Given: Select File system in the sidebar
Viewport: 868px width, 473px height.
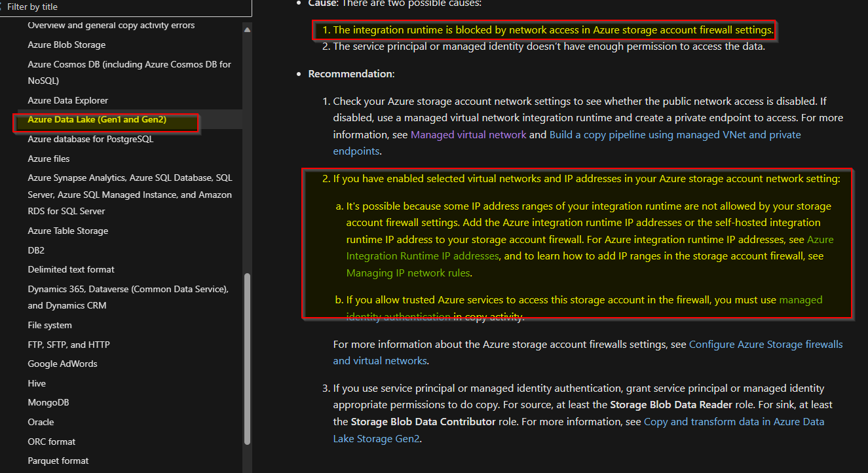Looking at the screenshot, I should pyautogui.click(x=50, y=326).
